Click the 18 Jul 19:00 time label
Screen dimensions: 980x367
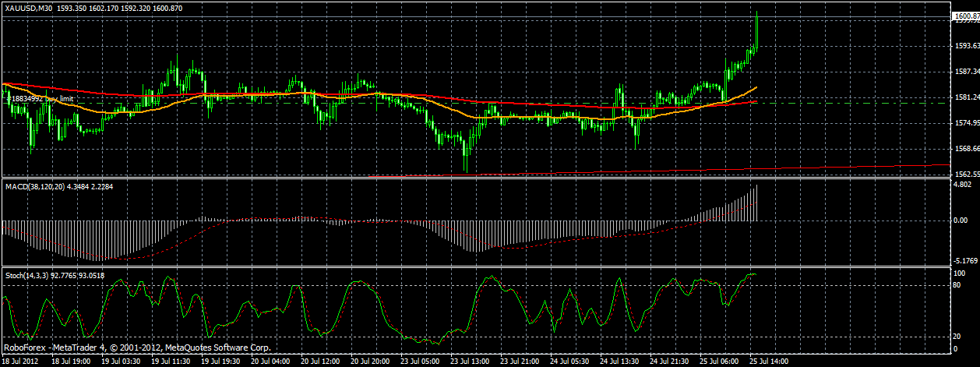(x=70, y=362)
